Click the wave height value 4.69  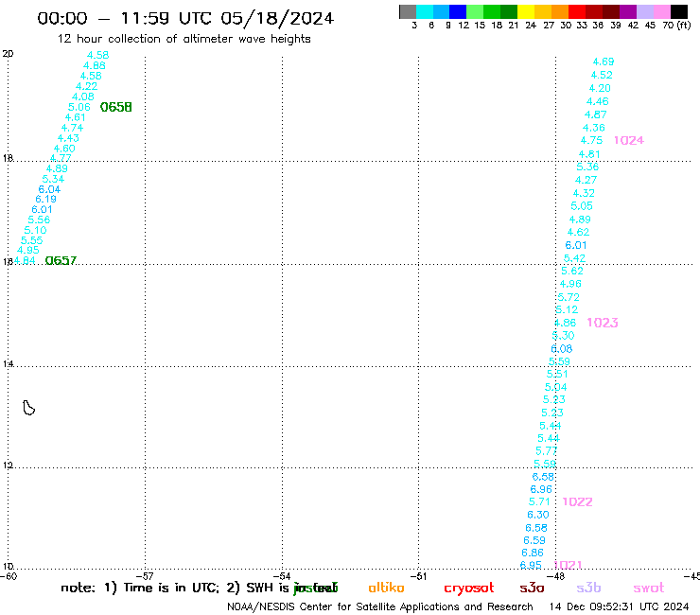[x=604, y=61]
